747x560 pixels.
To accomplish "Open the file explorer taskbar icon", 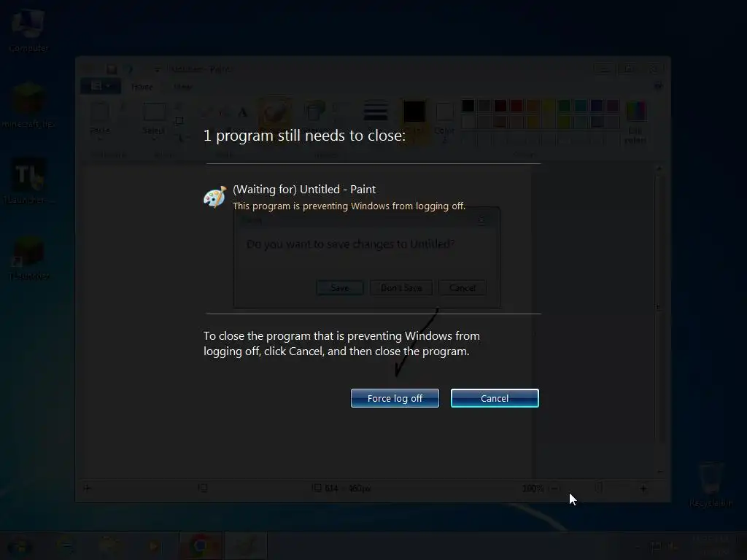I will tap(109, 545).
